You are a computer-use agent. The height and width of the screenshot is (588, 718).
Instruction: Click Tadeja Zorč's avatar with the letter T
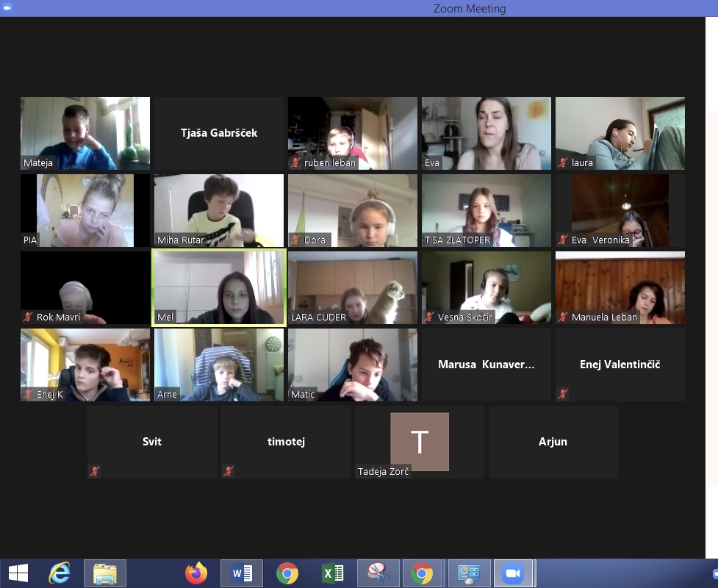(x=420, y=442)
